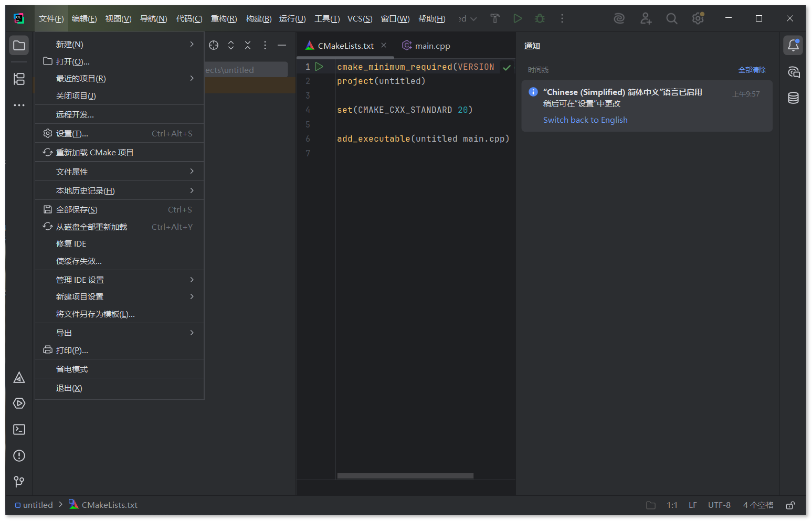Click the editor horizontal scrollbar
The width and height of the screenshot is (812, 521).
(x=405, y=476)
